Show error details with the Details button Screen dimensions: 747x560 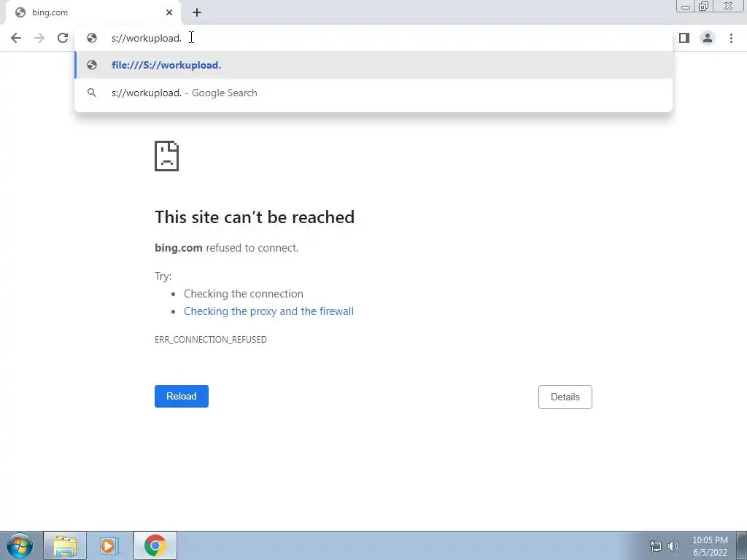[565, 397]
